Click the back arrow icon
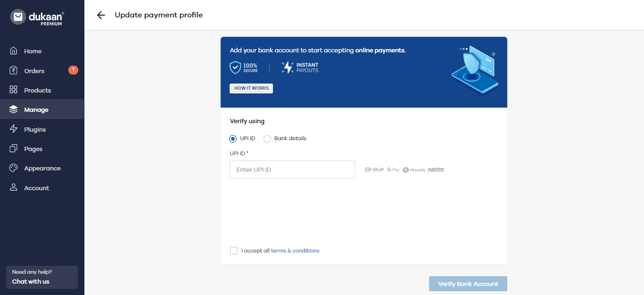 101,15
